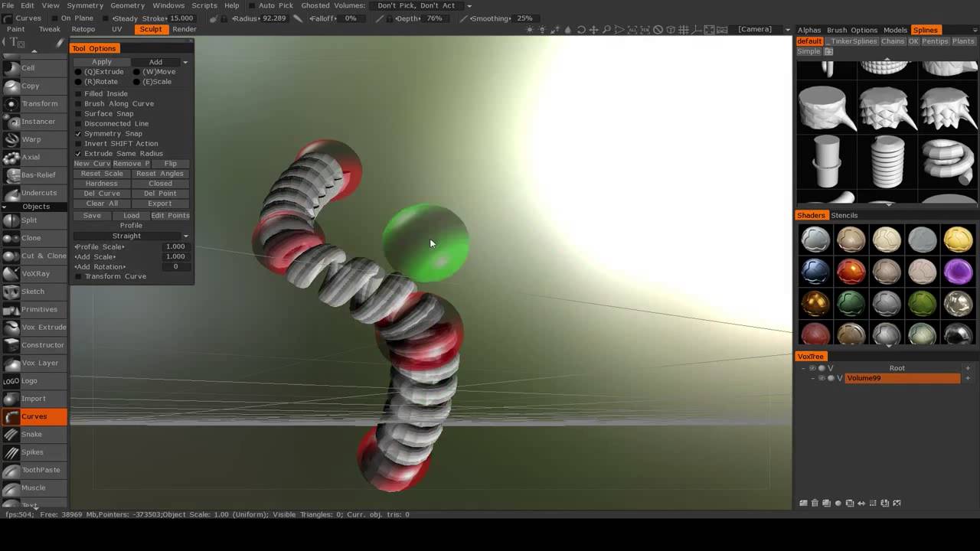Toggle Auto Pick checkbox
The height and width of the screenshot is (551, 980).
[x=252, y=5]
